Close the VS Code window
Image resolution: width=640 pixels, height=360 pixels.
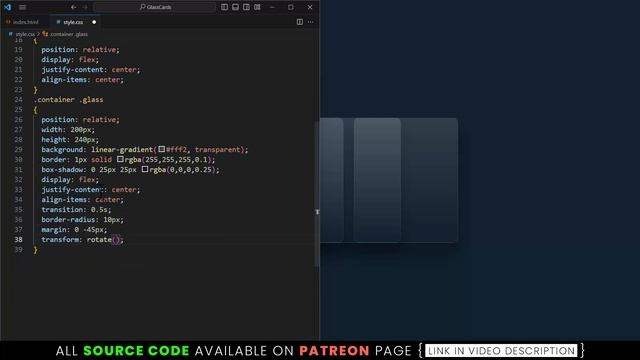310,7
